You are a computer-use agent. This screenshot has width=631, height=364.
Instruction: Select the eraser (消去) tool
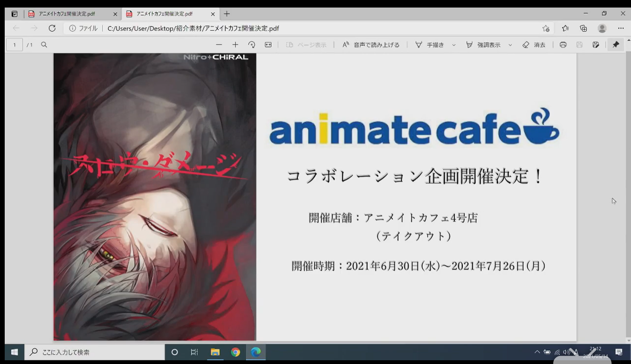[x=534, y=45]
